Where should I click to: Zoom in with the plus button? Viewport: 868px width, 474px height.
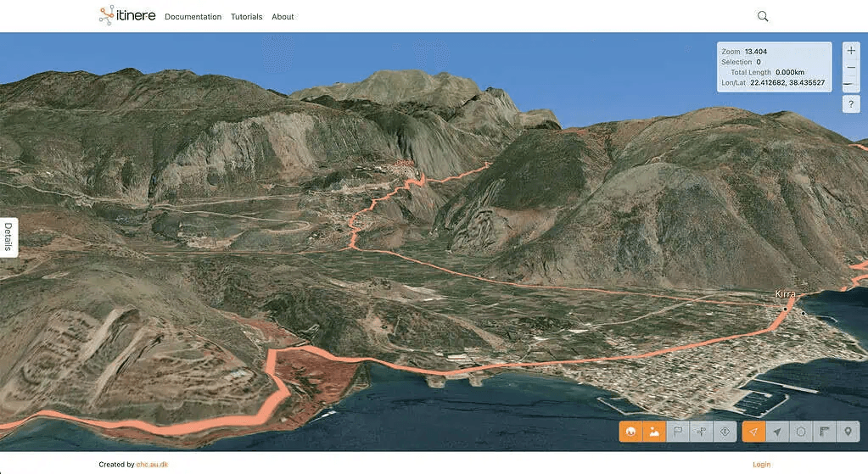pyautogui.click(x=851, y=51)
